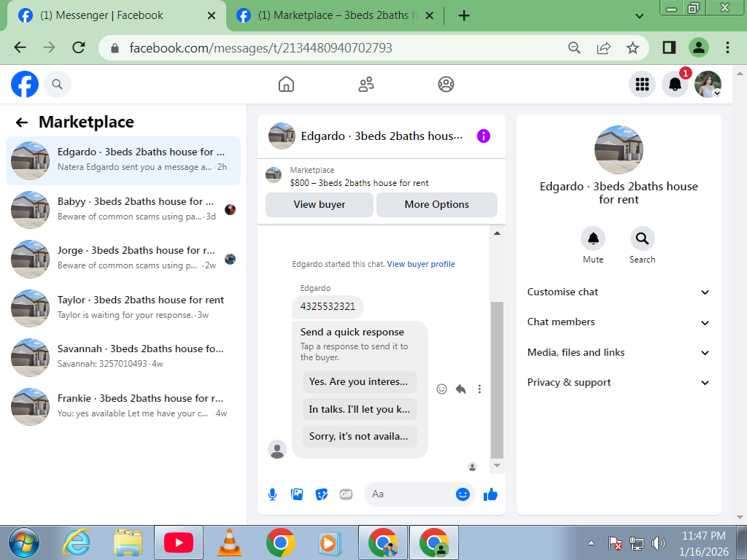Expand Media, files and links section
Image resolution: width=747 pixels, height=560 pixels.
[x=619, y=352]
